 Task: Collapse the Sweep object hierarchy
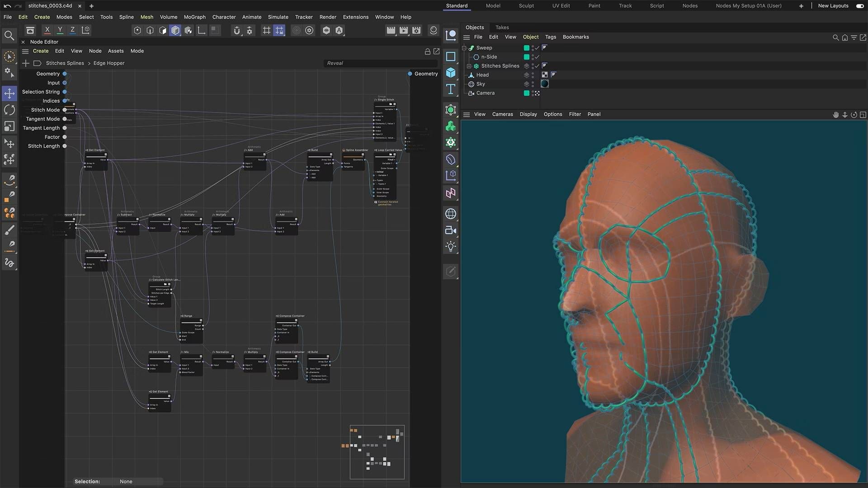[464, 48]
